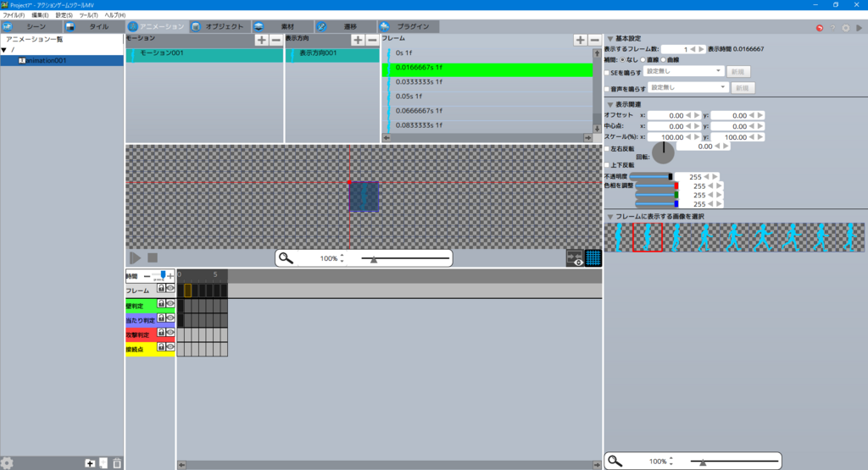Increase rotation value with right arrow
Screen dimensions: 868x470
(726, 146)
